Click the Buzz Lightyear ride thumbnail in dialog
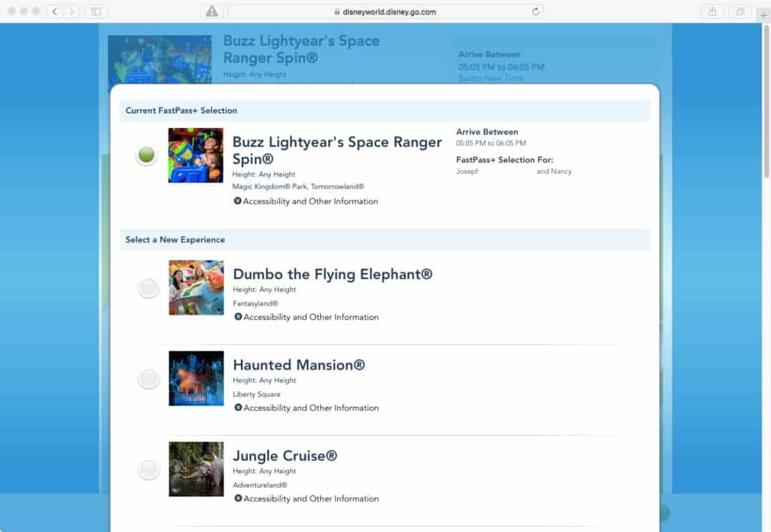This screenshot has height=532, width=771. click(196, 155)
